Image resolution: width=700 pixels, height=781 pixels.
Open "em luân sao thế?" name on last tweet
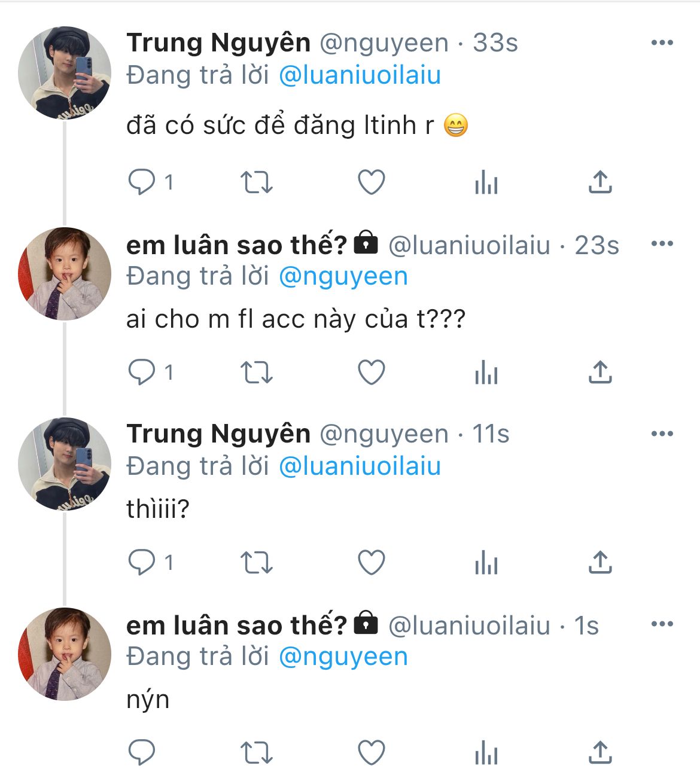(236, 626)
